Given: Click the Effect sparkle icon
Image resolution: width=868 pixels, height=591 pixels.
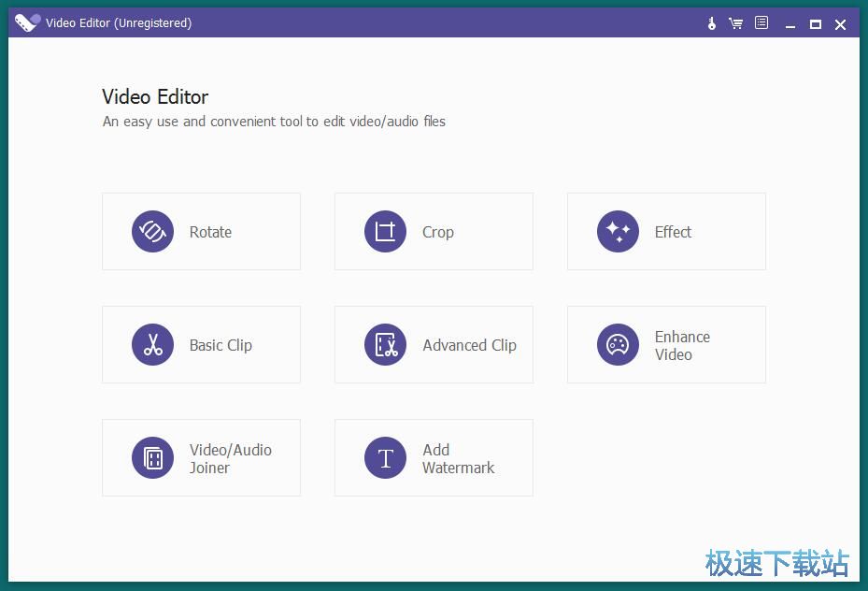Looking at the screenshot, I should click(618, 232).
